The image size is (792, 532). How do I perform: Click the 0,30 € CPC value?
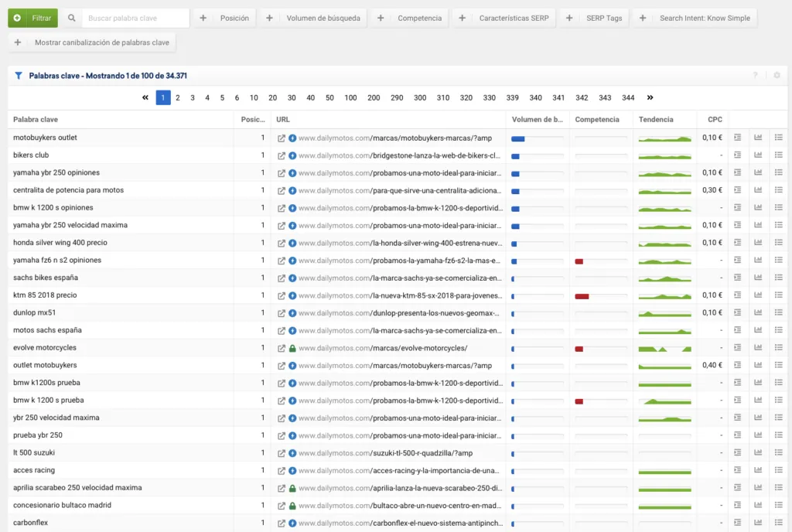(712, 189)
